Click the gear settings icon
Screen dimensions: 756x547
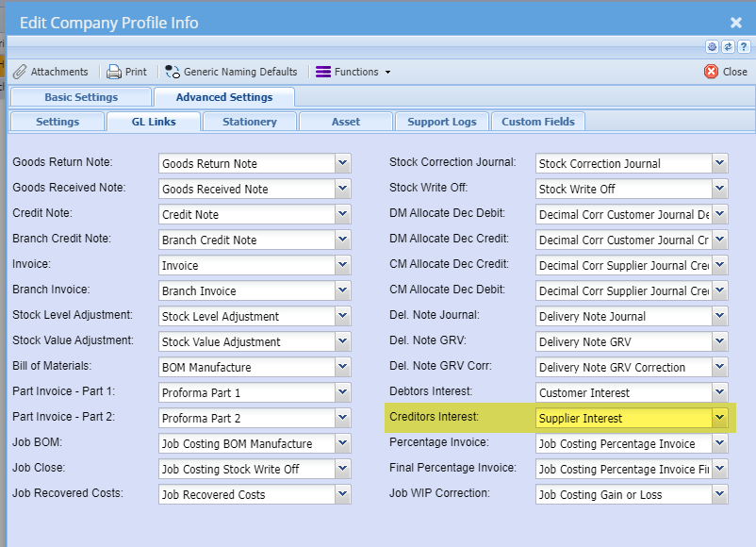click(x=713, y=46)
